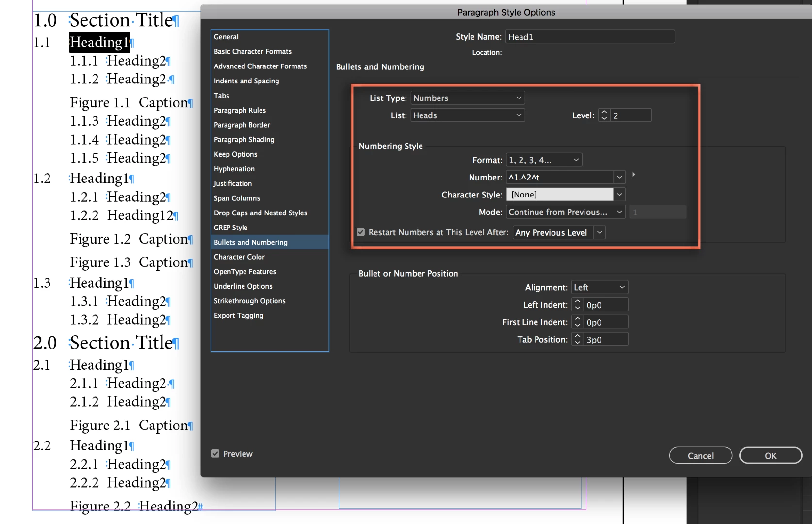The width and height of the screenshot is (812, 524).
Task: Click the First Line Indent stepper
Action: point(577,322)
